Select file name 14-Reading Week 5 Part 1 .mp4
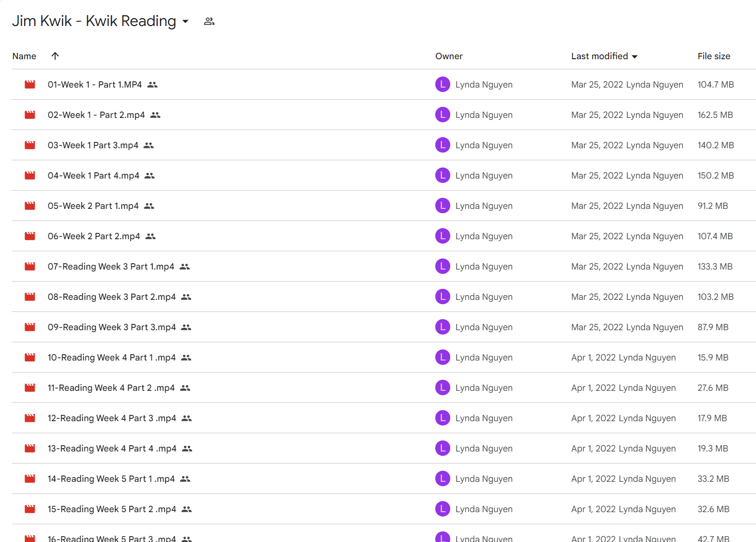This screenshot has width=756, height=542. pos(111,478)
